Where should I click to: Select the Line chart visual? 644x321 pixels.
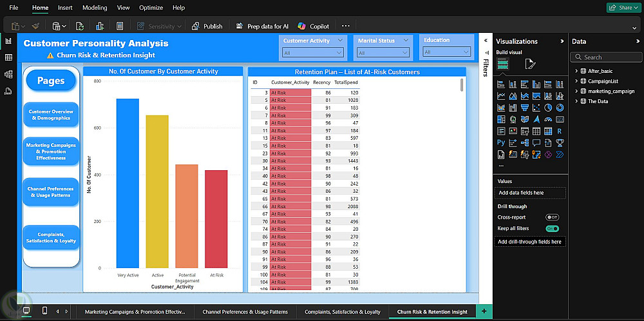coord(500,96)
